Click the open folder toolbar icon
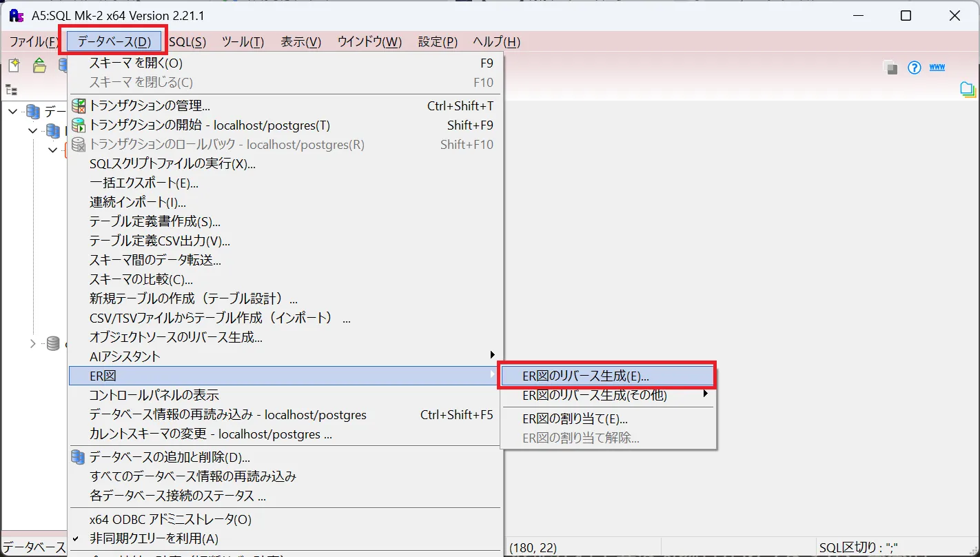The height and width of the screenshot is (557, 980). (39, 65)
